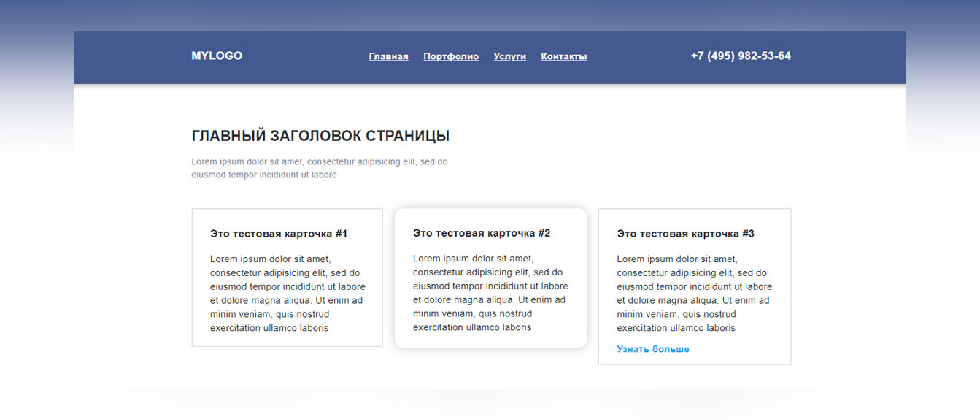Viewport: 980px width, 420px height.
Task: Click the body text of card #3
Action: 695,294
